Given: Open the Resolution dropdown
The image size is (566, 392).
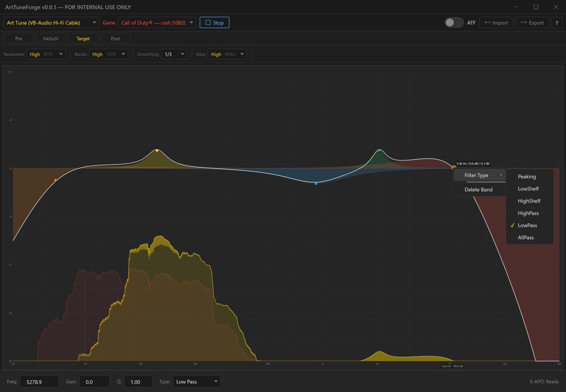Looking at the screenshot, I should click(x=46, y=54).
